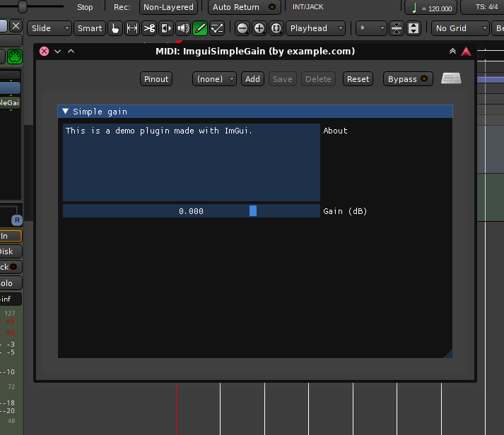Screen dimensions: 504x435
Task: Click the Gain (dB) slider handle
Action: pyautogui.click(x=253, y=211)
